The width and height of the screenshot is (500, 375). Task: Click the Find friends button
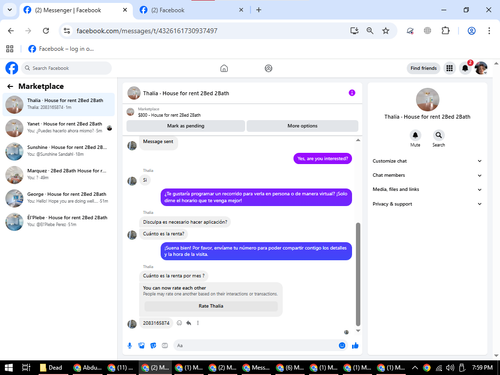423,68
